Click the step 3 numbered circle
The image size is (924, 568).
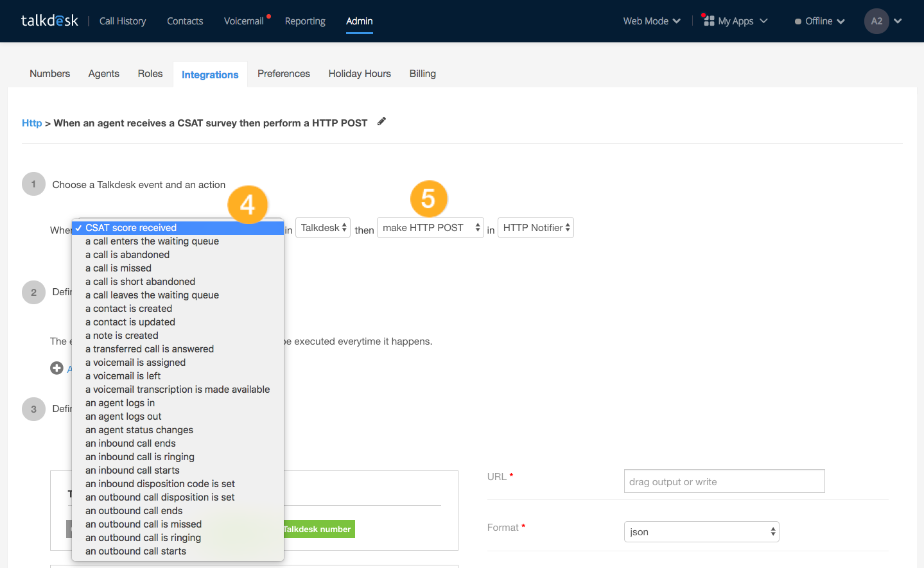coord(33,409)
